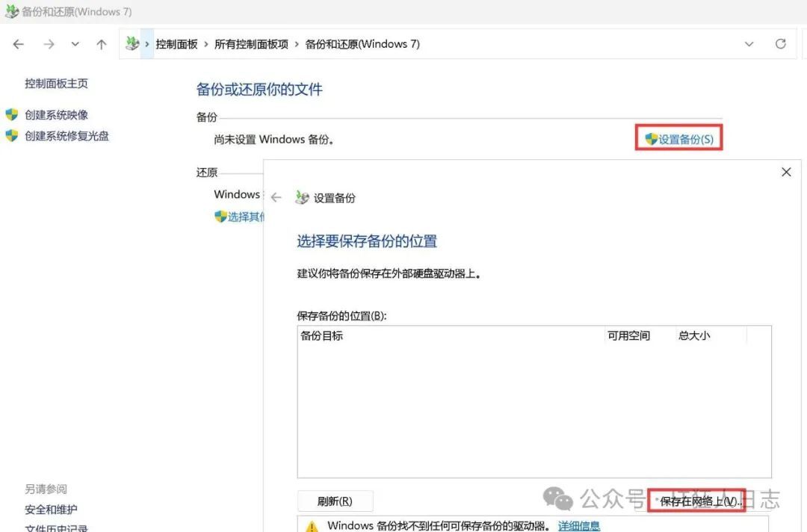The image size is (807, 532).
Task: Open the recent locations dropdown chevron
Action: [75, 44]
